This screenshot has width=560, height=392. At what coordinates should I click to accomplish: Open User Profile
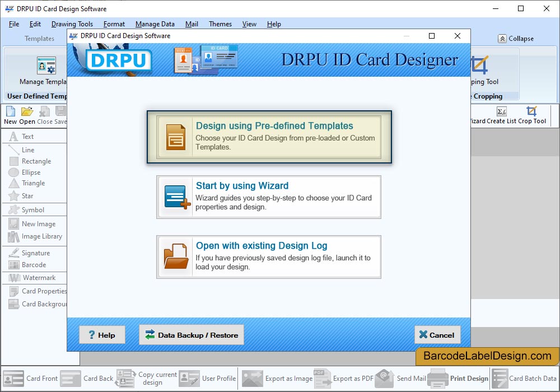point(208,379)
